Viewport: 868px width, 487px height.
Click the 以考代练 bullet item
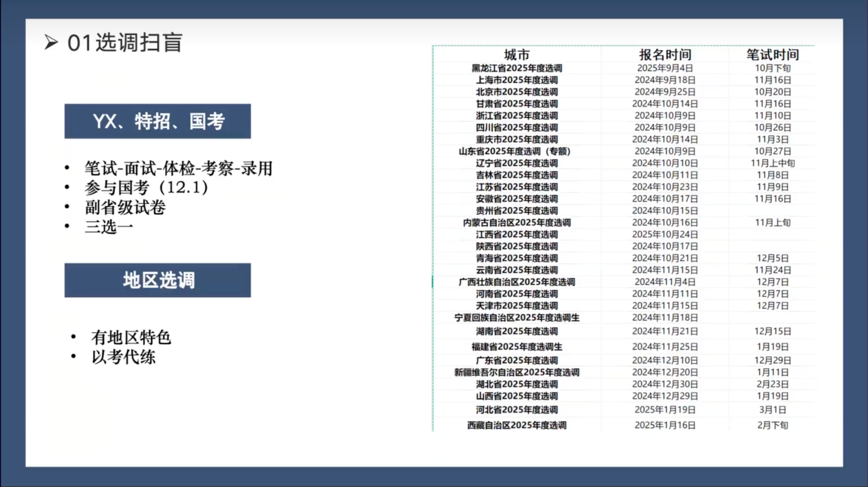[x=123, y=357]
